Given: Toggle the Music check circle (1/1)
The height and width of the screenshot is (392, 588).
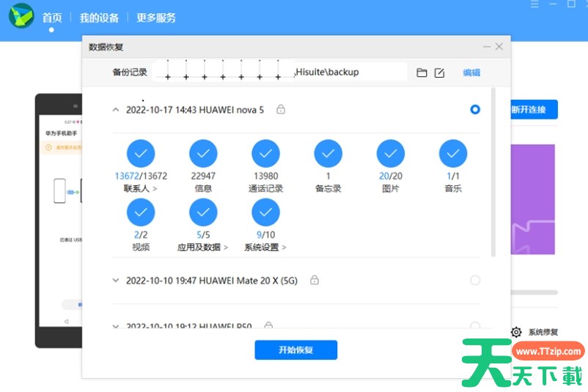Looking at the screenshot, I should pos(453,154).
